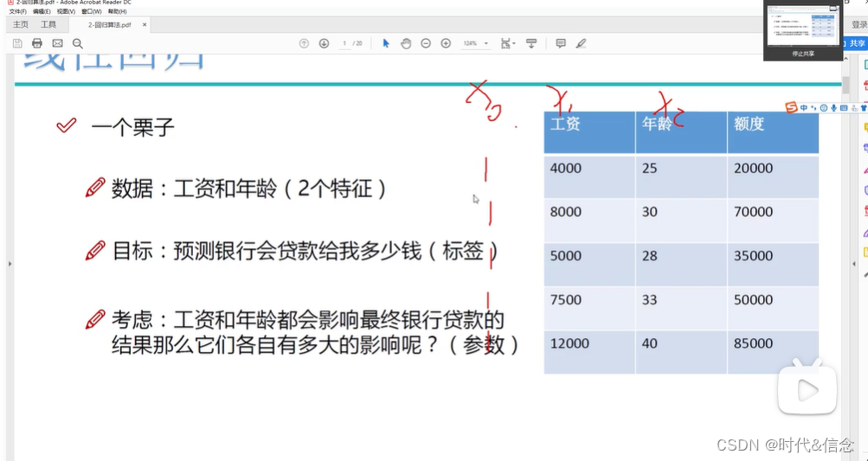Click the zoom out minus icon

[426, 43]
